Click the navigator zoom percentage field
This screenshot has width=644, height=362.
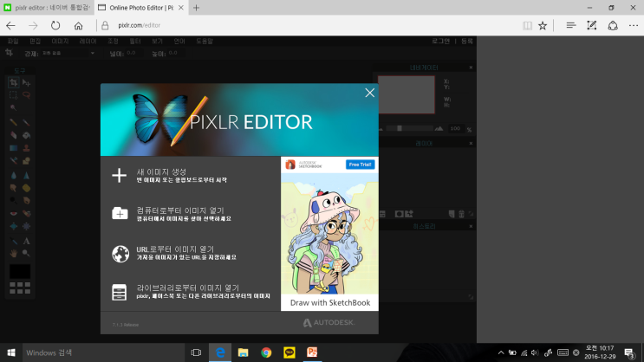coord(456,129)
